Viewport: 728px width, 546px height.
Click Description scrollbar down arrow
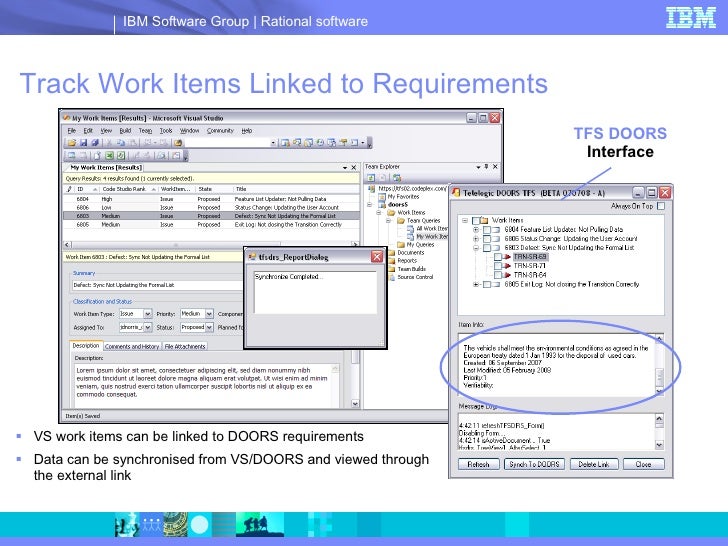(355, 404)
